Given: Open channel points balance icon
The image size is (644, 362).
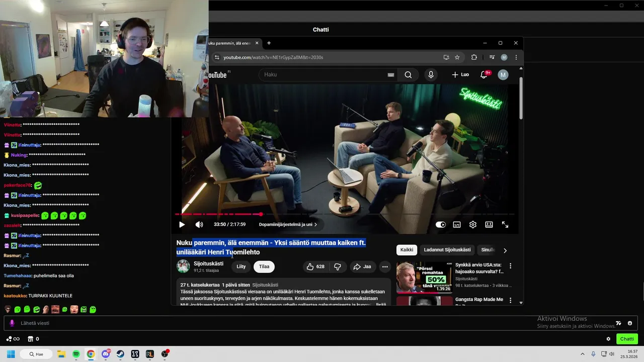Looking at the screenshot, I should 13,339.
